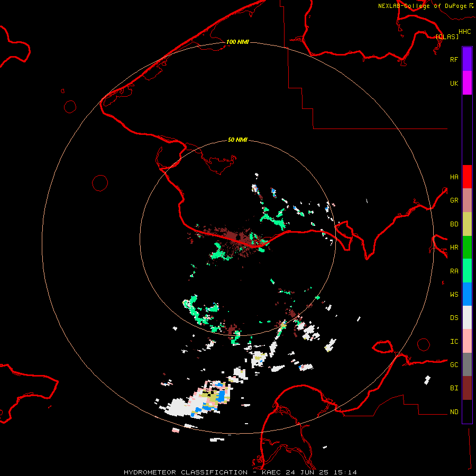
Task: Click the GC legend label
Action: pyautogui.click(x=454, y=364)
